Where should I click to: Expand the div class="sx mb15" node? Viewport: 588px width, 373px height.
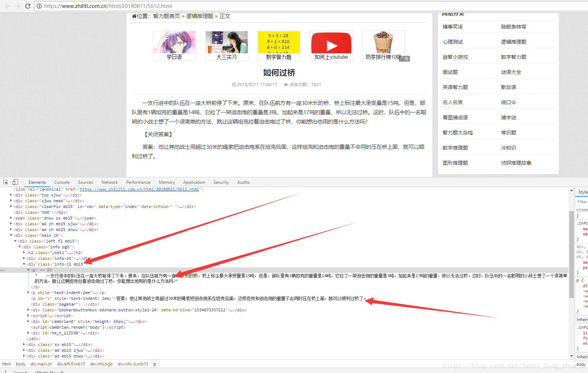point(24,345)
